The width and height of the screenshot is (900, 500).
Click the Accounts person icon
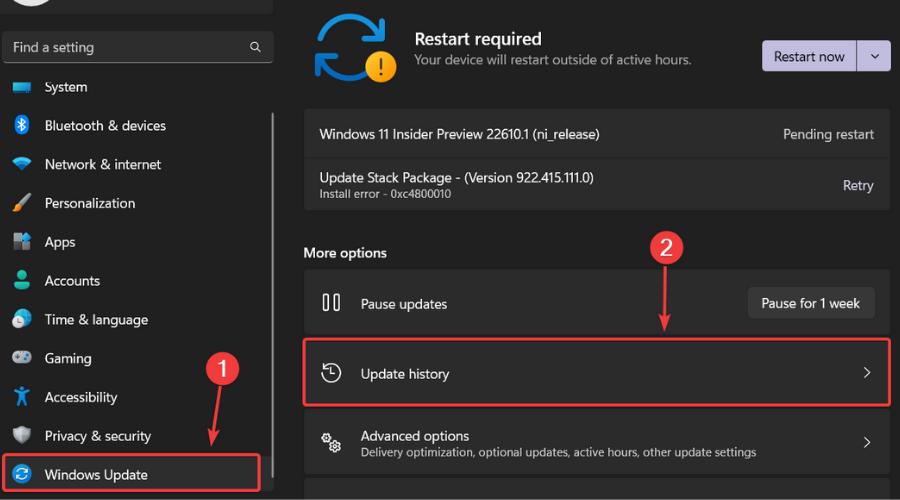22,281
